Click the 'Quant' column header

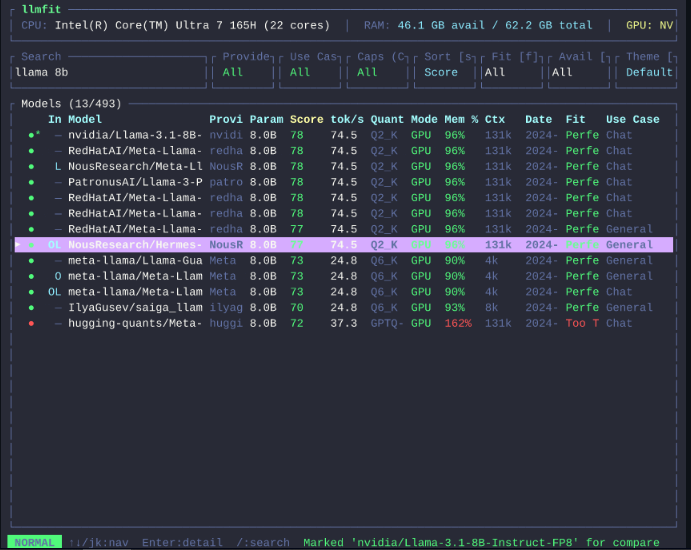tap(387, 119)
